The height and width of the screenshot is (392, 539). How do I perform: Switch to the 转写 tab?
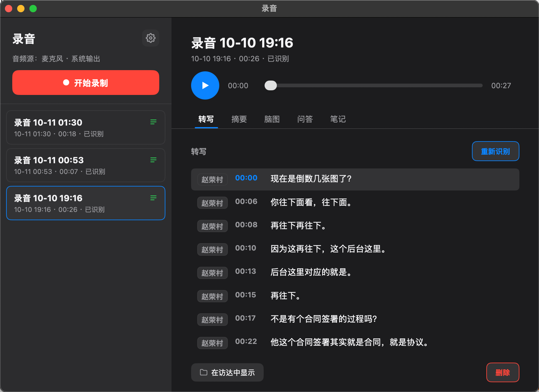(x=206, y=119)
